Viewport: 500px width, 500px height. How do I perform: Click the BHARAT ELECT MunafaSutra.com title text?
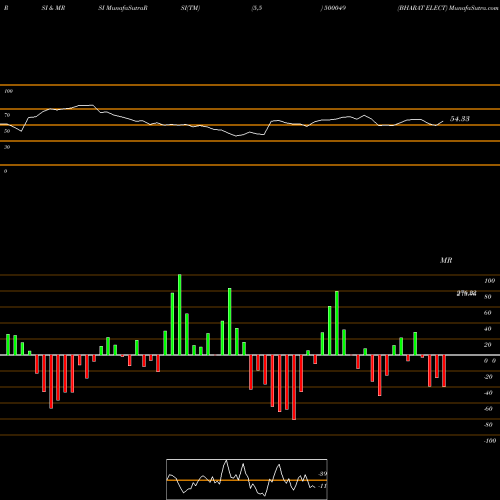448,8
